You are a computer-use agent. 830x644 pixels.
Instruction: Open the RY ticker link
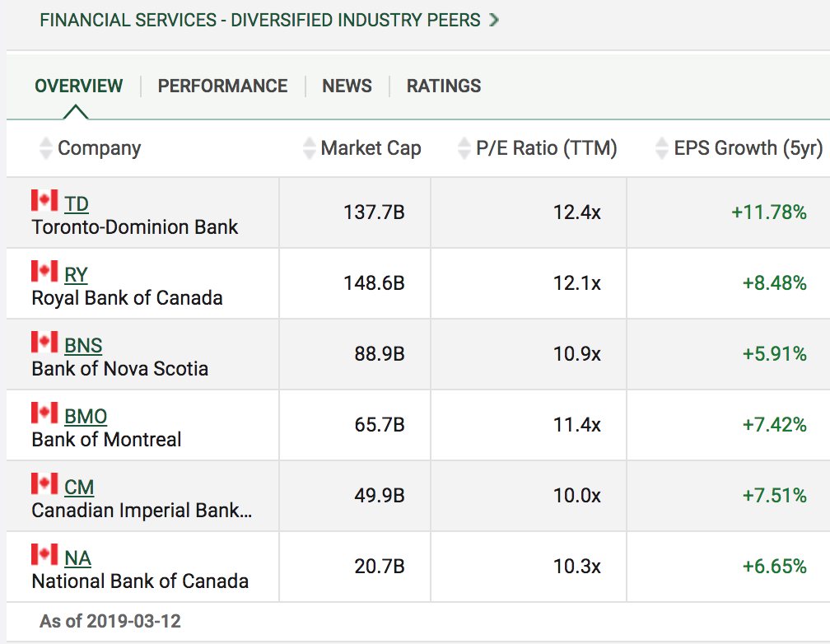click(x=76, y=275)
